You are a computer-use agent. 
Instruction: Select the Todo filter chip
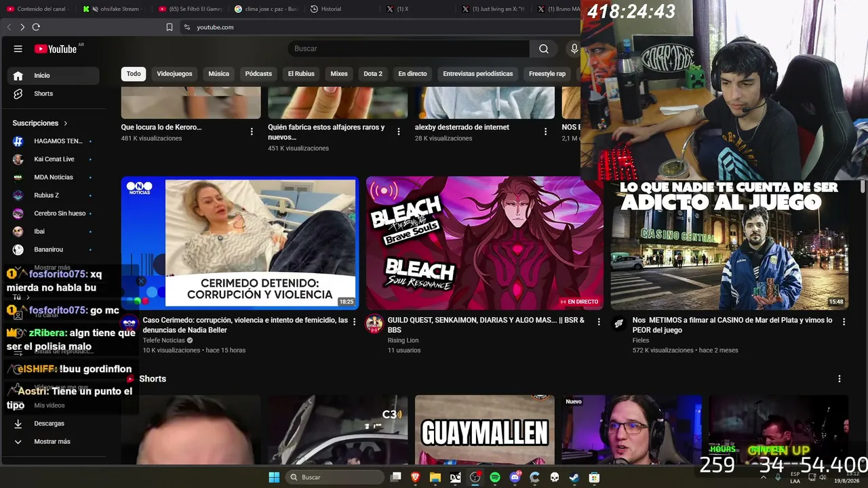click(134, 74)
